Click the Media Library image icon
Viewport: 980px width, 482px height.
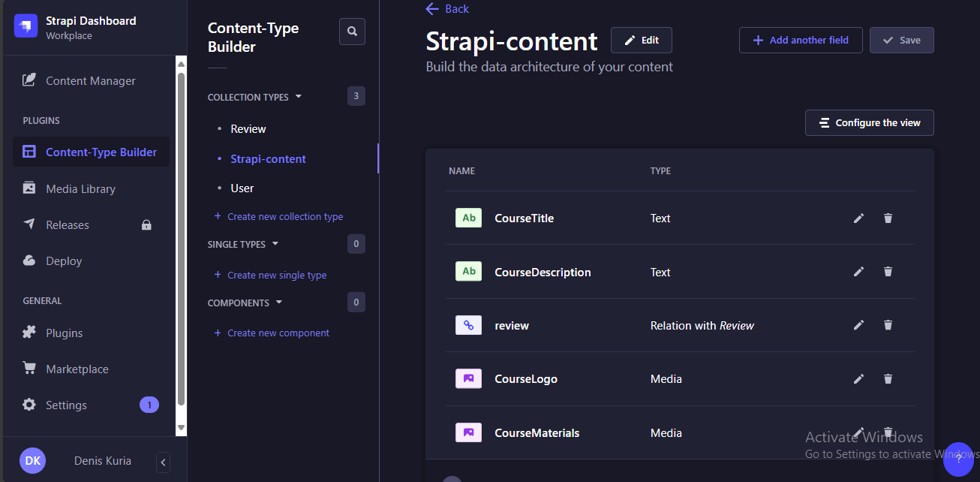[29, 188]
